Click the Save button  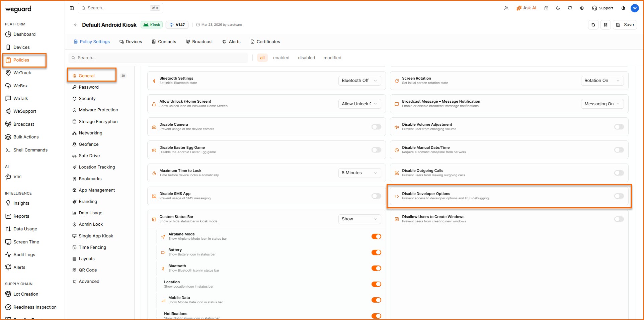625,25
